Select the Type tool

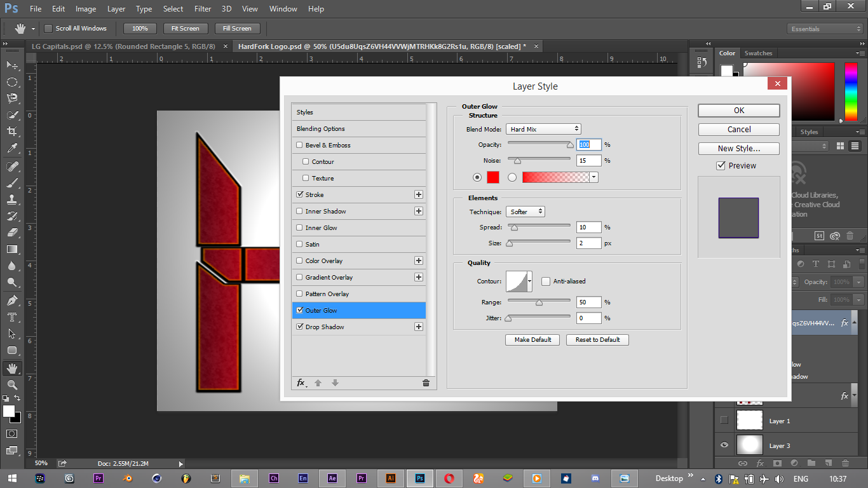click(x=12, y=317)
